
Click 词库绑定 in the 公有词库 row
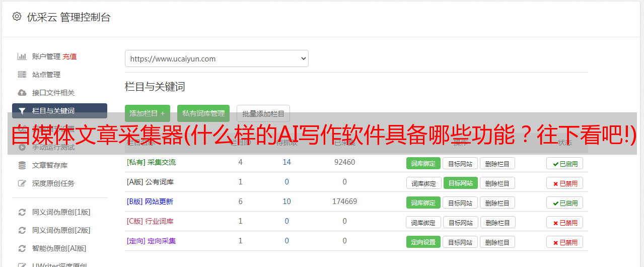(424, 183)
